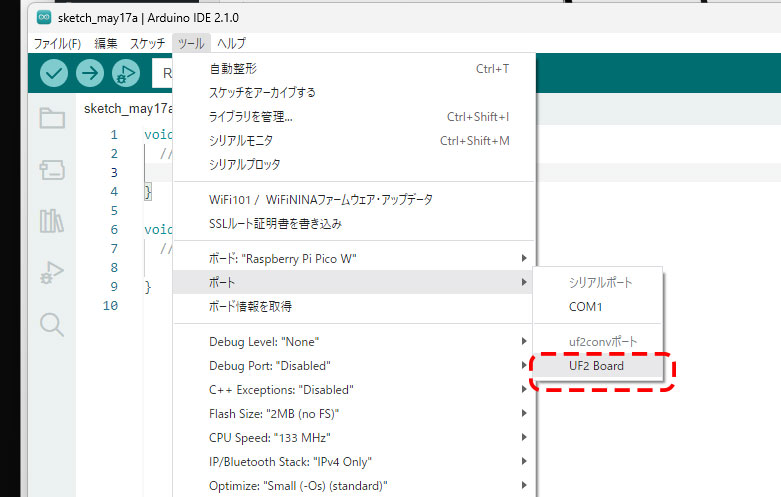Choose 自動整形 from the menu
The image size is (781, 497).
pyautogui.click(x=354, y=69)
